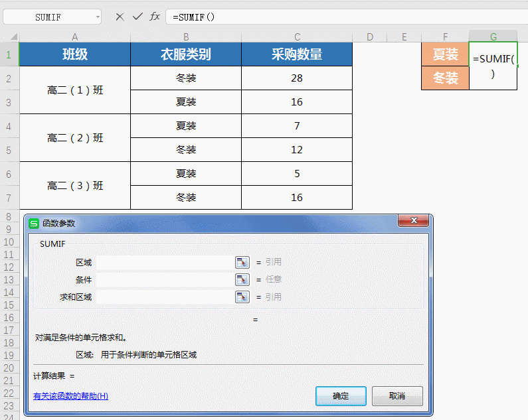The width and height of the screenshot is (528, 420).
Task: Select column C header
Action: [x=297, y=36]
